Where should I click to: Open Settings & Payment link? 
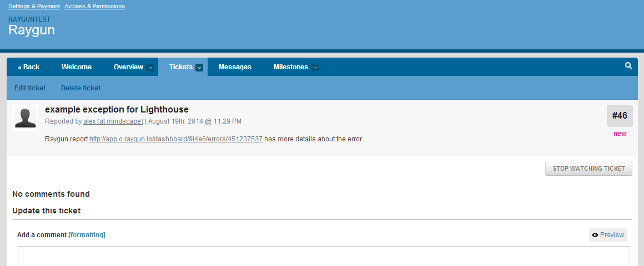[x=34, y=6]
